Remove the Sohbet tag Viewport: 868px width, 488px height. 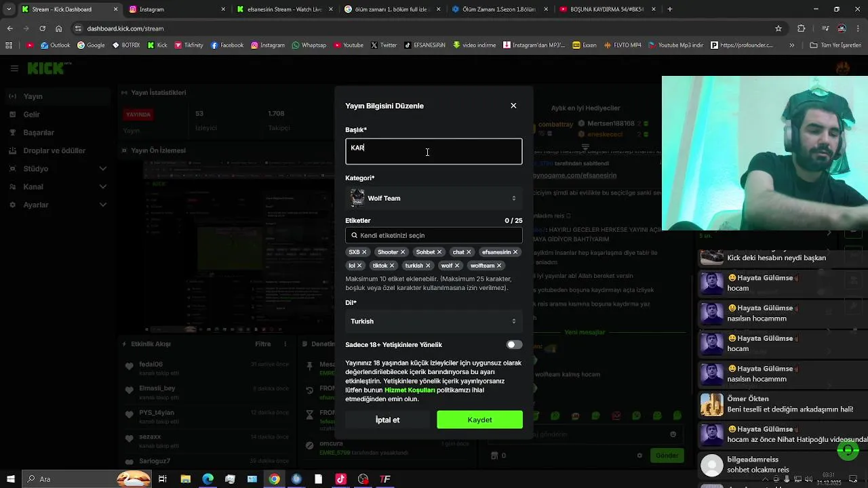(x=439, y=252)
